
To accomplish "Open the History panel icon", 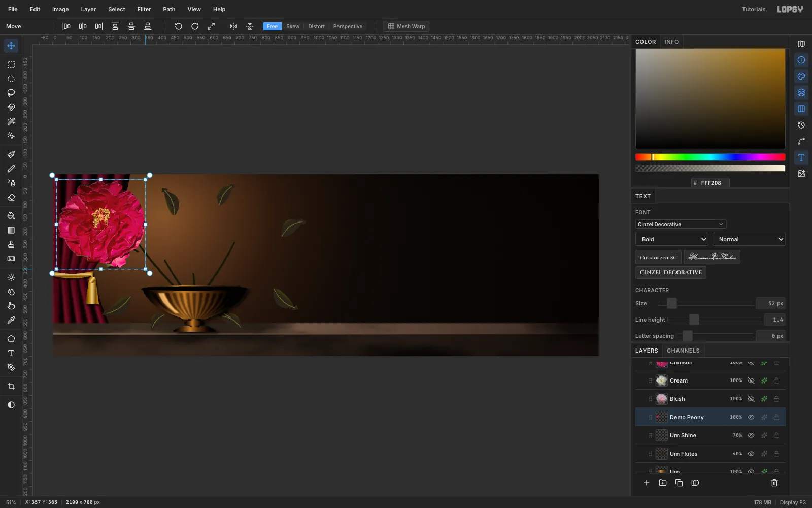I will pos(801,125).
